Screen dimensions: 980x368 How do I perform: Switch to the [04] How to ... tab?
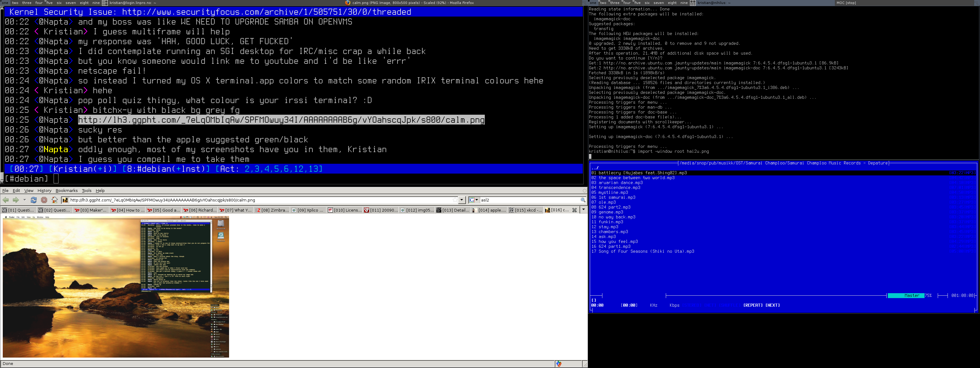[127, 210]
